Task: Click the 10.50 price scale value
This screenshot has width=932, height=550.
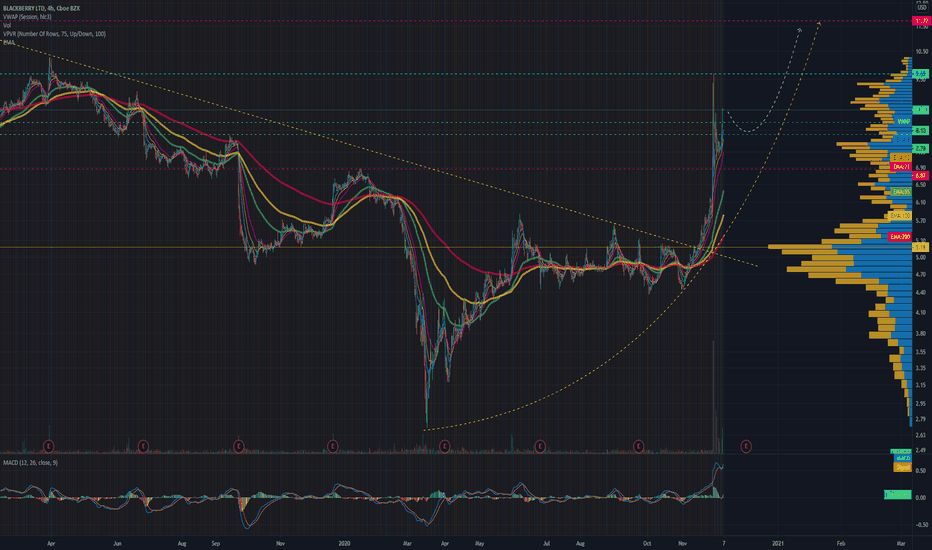Action: click(x=921, y=52)
